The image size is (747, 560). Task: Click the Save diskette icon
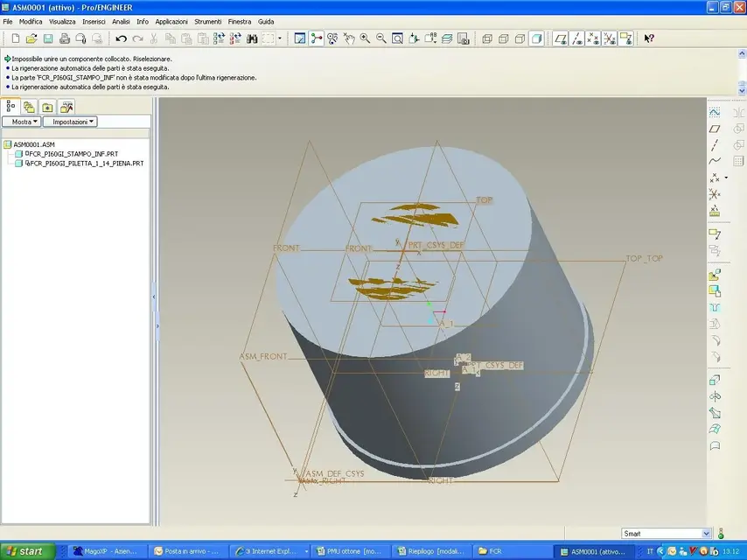[48, 38]
